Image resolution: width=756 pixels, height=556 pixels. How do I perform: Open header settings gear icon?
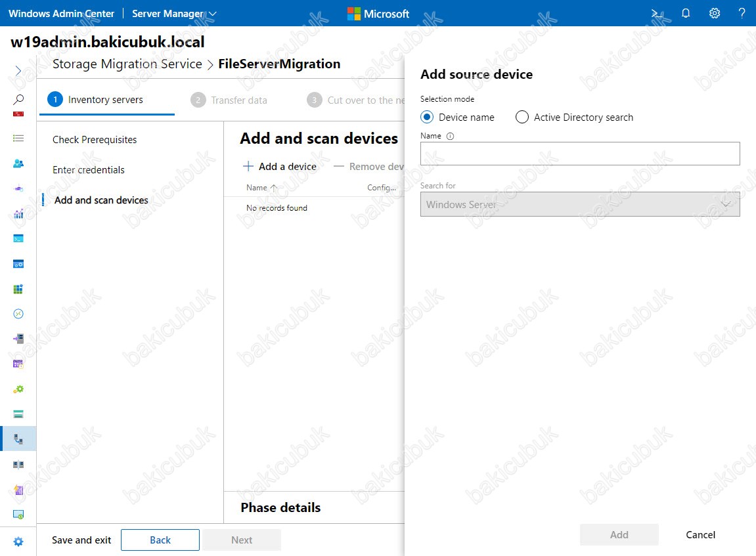tap(715, 13)
